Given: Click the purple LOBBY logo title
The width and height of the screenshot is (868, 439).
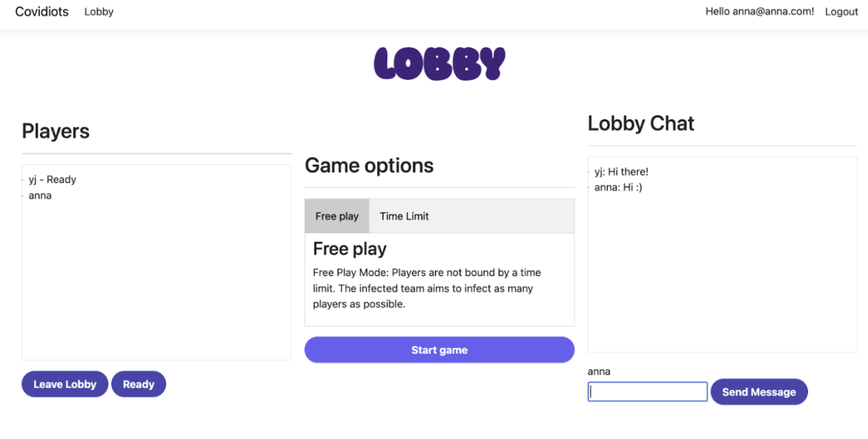Looking at the screenshot, I should point(439,63).
